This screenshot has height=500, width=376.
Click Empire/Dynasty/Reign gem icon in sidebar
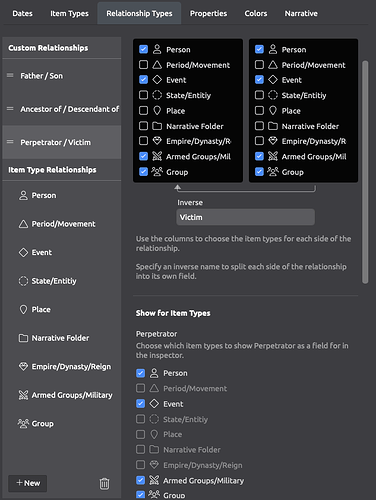pyautogui.click(x=23, y=367)
